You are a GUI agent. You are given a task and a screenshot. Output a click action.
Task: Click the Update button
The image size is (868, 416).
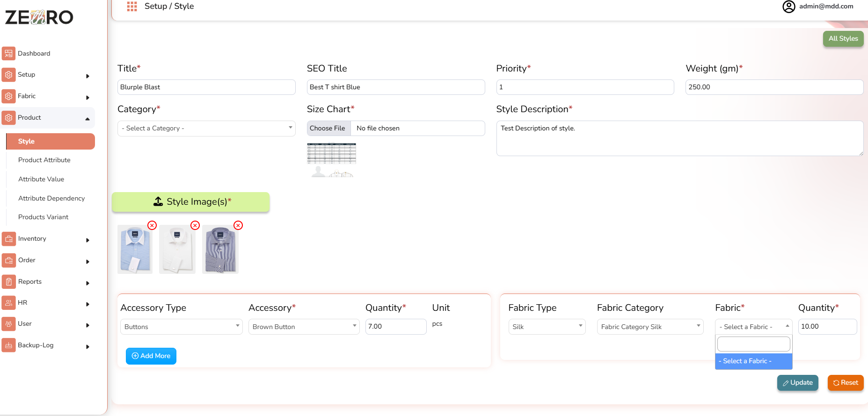797,383
